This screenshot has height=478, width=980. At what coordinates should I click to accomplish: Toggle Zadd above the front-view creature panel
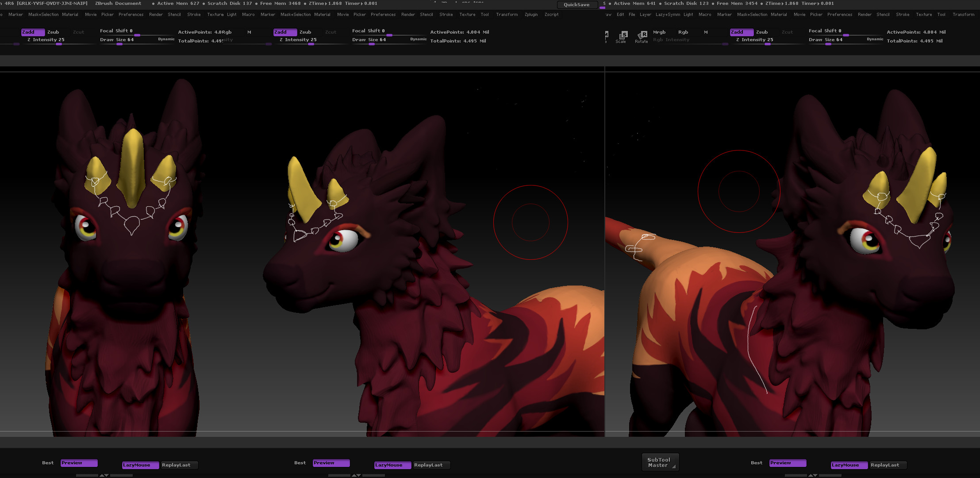coord(33,32)
